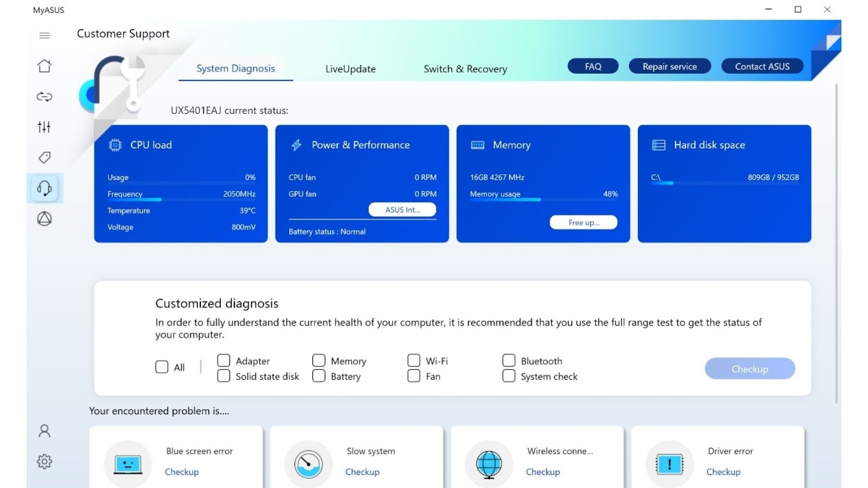Tick the Solid state disk checkbox
The height and width of the screenshot is (488, 868).
click(224, 376)
